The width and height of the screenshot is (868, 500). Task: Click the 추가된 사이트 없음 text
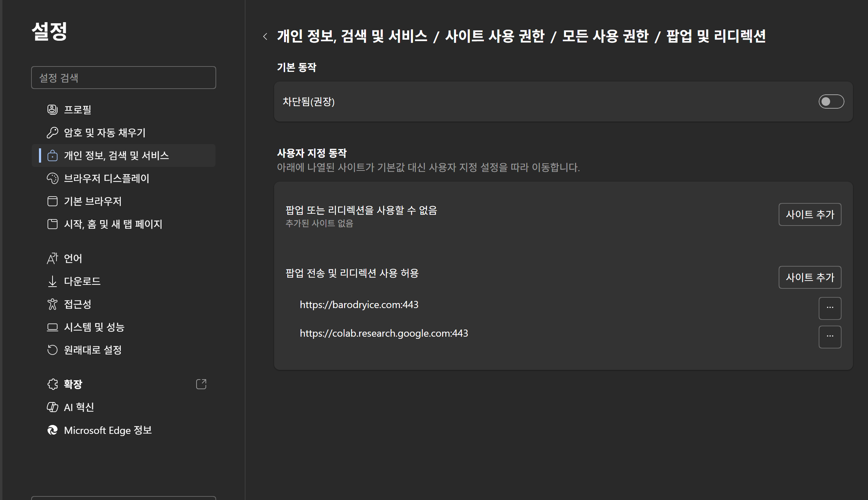pos(319,223)
